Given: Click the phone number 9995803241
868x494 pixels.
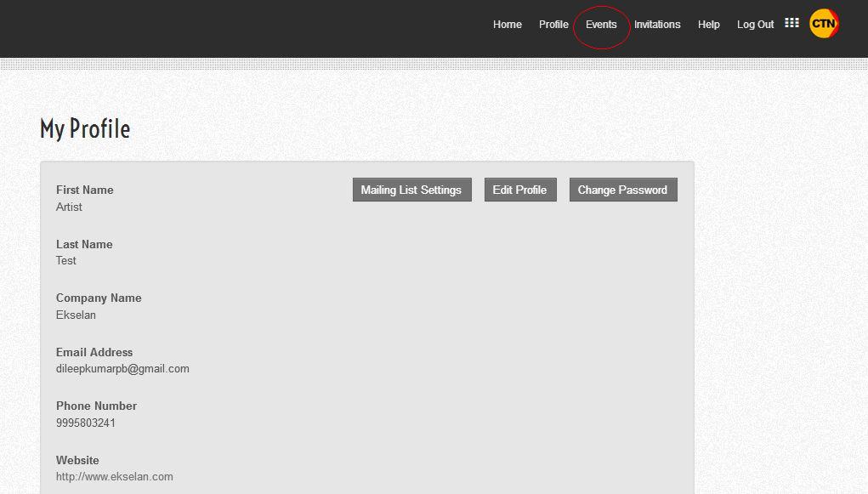Looking at the screenshot, I should 86,423.
